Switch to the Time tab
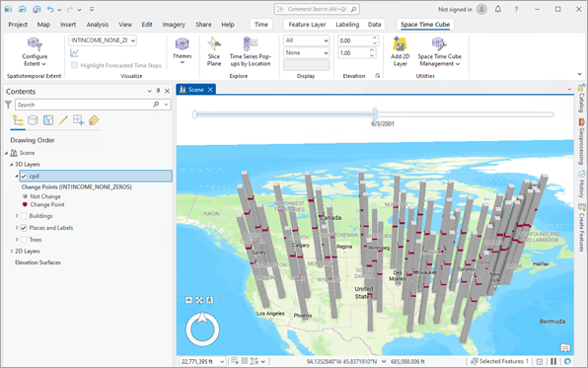Image resolution: width=588 pixels, height=368 pixels. pos(261,25)
